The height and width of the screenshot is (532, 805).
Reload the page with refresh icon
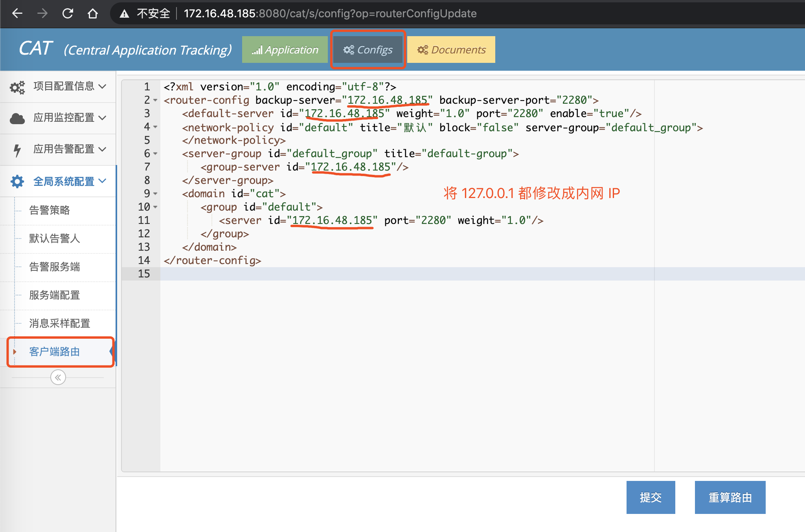[68, 13]
